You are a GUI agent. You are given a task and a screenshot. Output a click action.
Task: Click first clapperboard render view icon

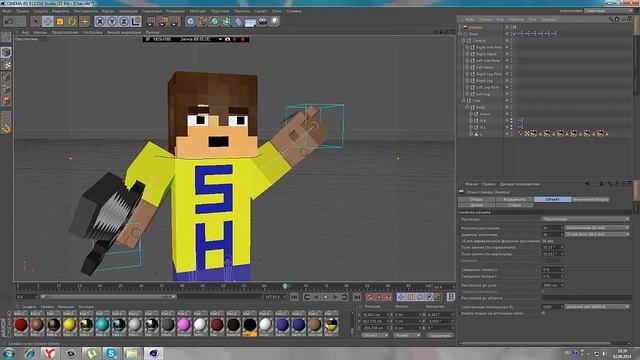[x=151, y=21]
